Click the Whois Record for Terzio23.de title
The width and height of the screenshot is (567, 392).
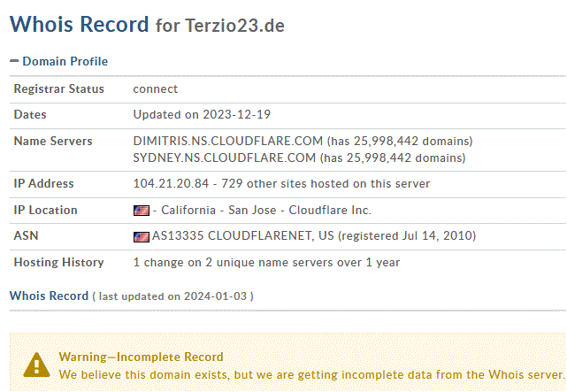[x=147, y=25]
